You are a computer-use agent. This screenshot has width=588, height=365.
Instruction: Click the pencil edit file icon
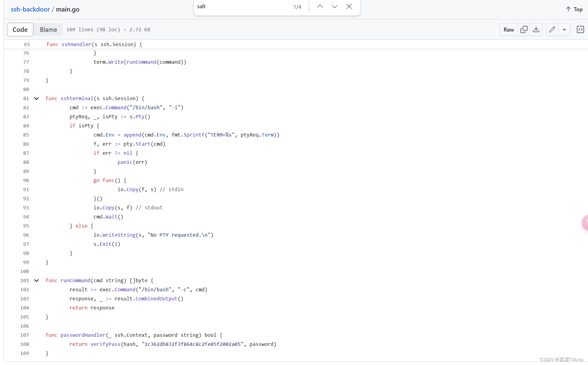click(x=552, y=29)
